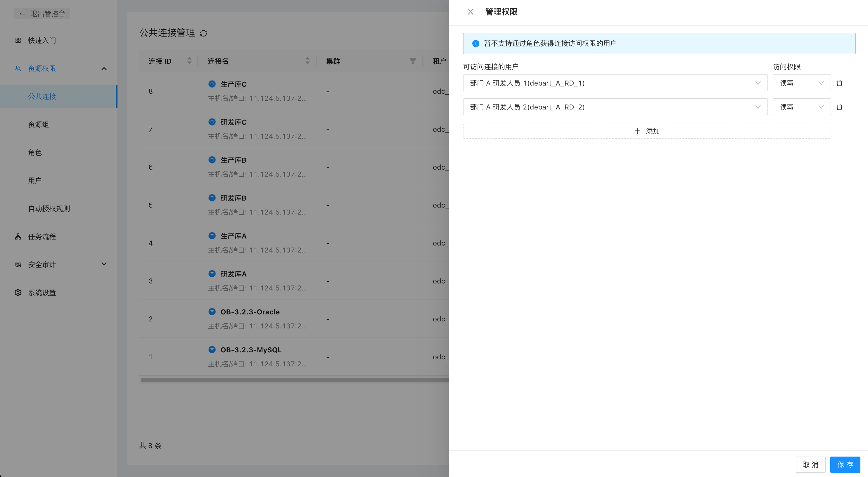Screen dimensions: 868x477
Task: Collapse the 资源权限 sidebar section
Action: coord(104,69)
